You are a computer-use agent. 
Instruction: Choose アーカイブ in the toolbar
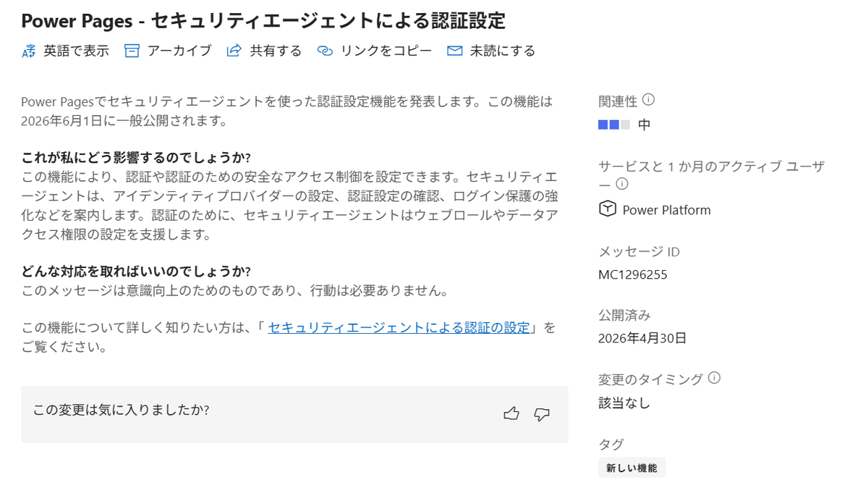tap(179, 51)
